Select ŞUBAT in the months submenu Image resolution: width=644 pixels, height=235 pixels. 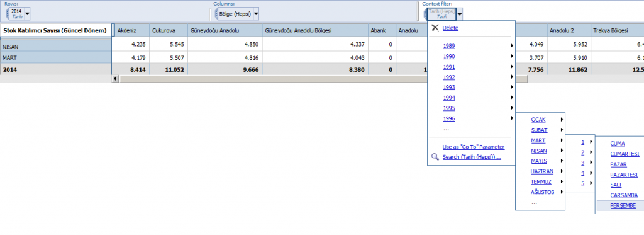pyautogui.click(x=539, y=130)
